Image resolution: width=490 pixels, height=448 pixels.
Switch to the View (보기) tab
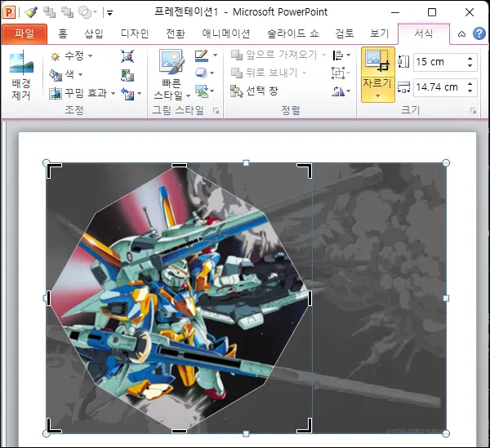pyautogui.click(x=380, y=33)
